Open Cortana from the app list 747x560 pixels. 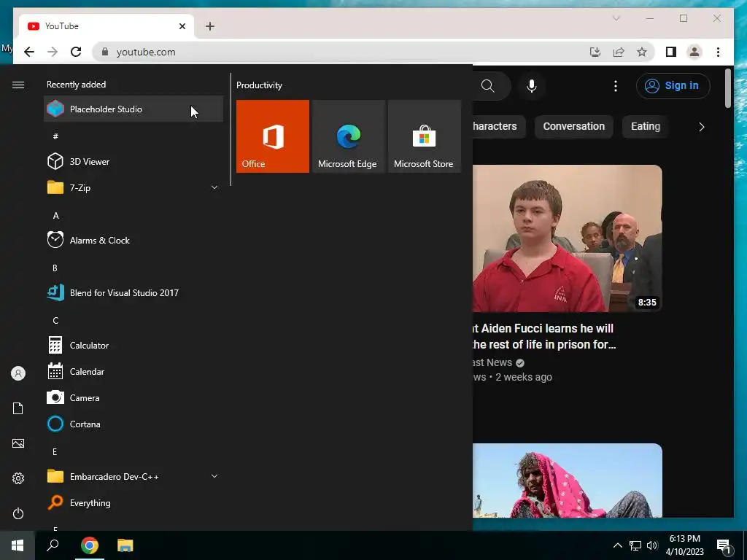133,424
